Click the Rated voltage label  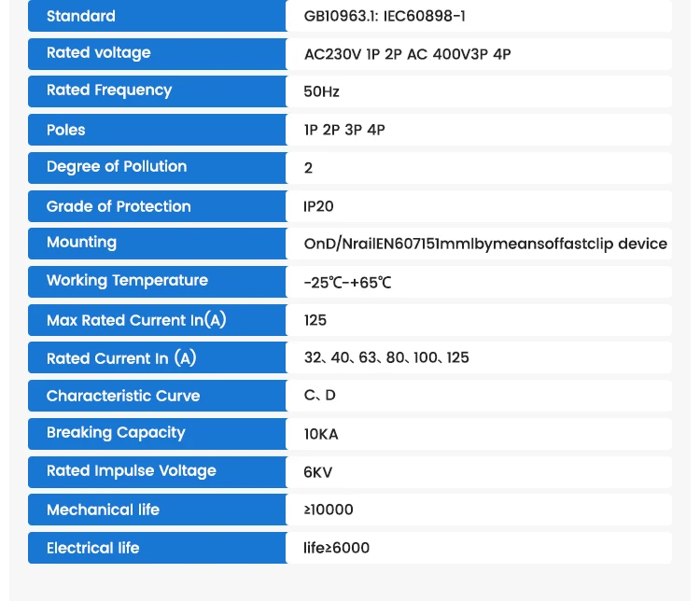pos(99,53)
